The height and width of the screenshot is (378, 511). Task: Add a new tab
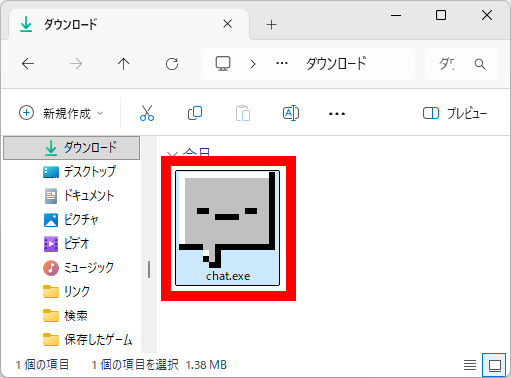click(272, 24)
